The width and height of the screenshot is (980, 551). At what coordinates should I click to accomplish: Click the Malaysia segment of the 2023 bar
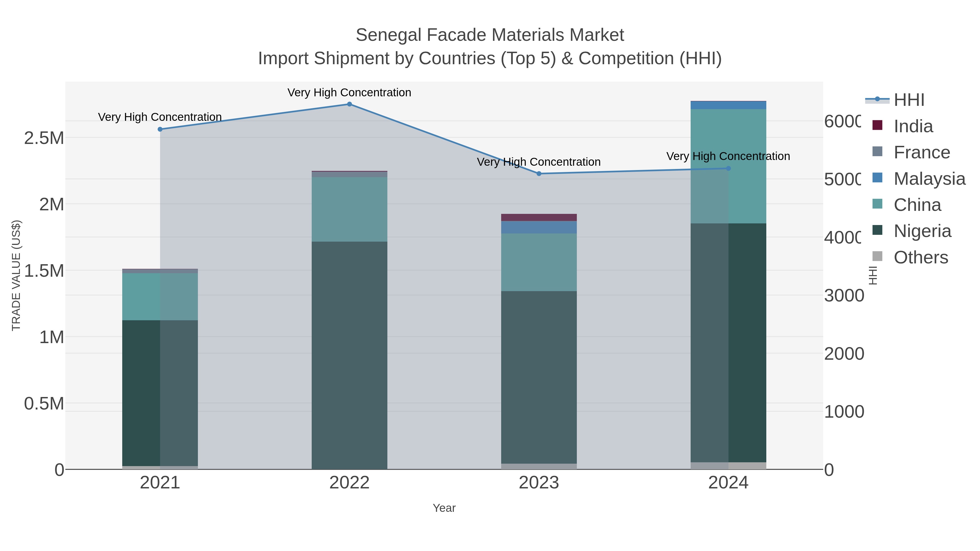pyautogui.click(x=539, y=227)
